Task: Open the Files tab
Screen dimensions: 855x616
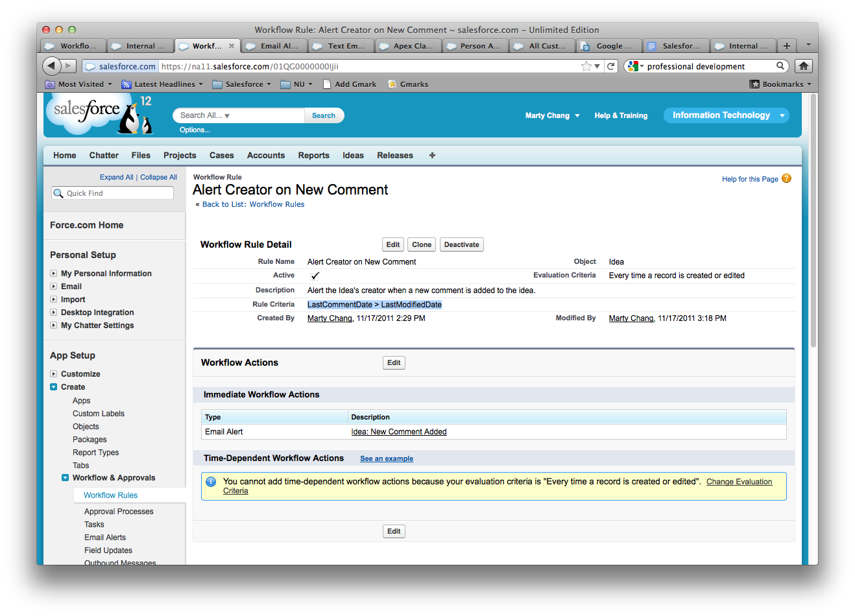Action: (141, 156)
